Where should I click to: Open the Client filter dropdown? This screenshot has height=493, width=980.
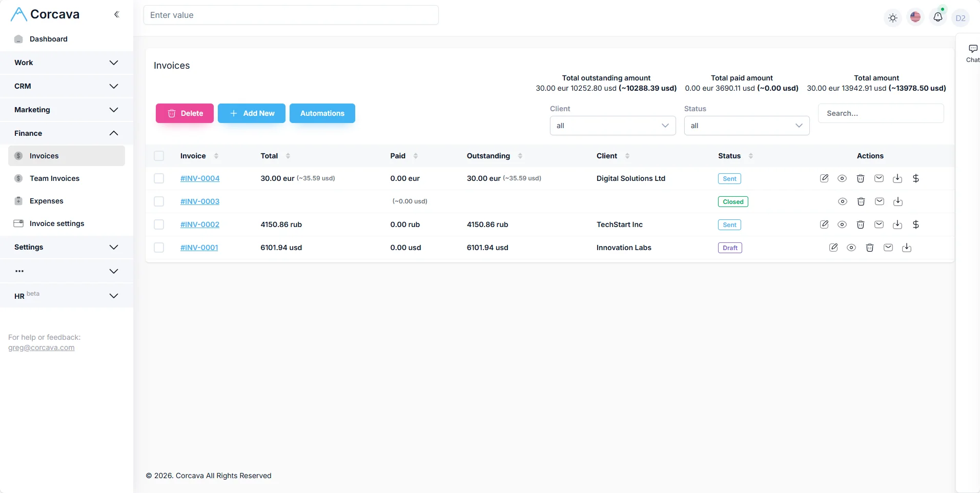pyautogui.click(x=612, y=126)
